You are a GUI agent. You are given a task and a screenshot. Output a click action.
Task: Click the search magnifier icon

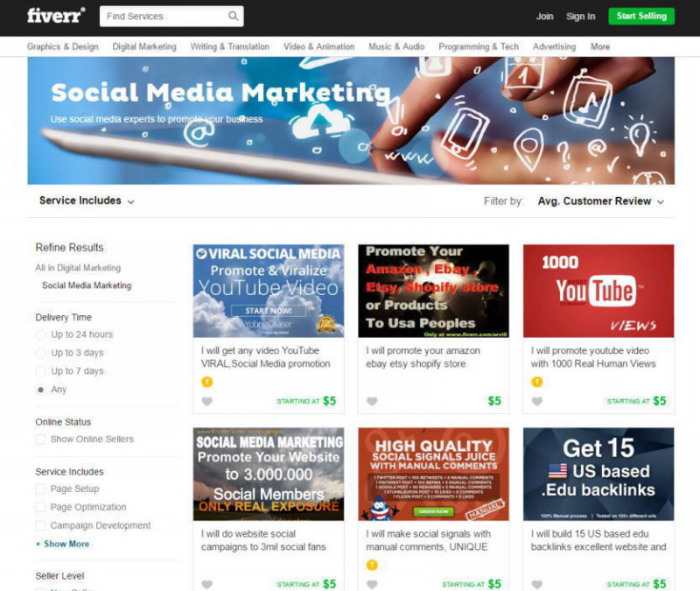pos(233,16)
